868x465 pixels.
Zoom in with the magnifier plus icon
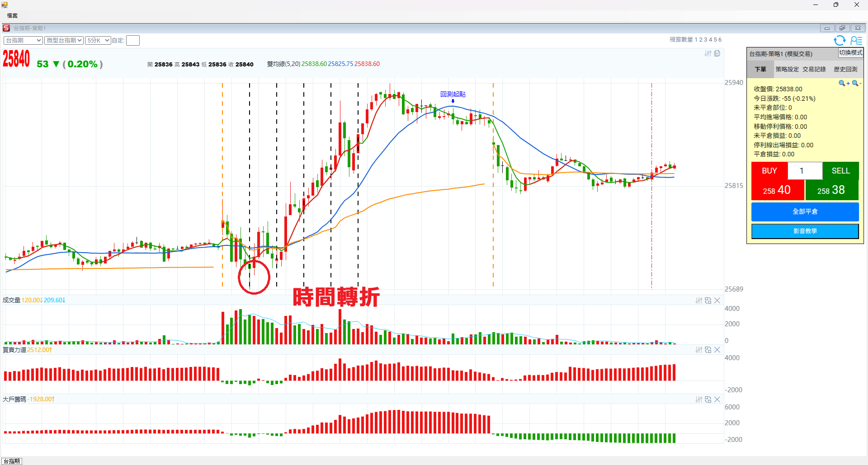pos(843,83)
